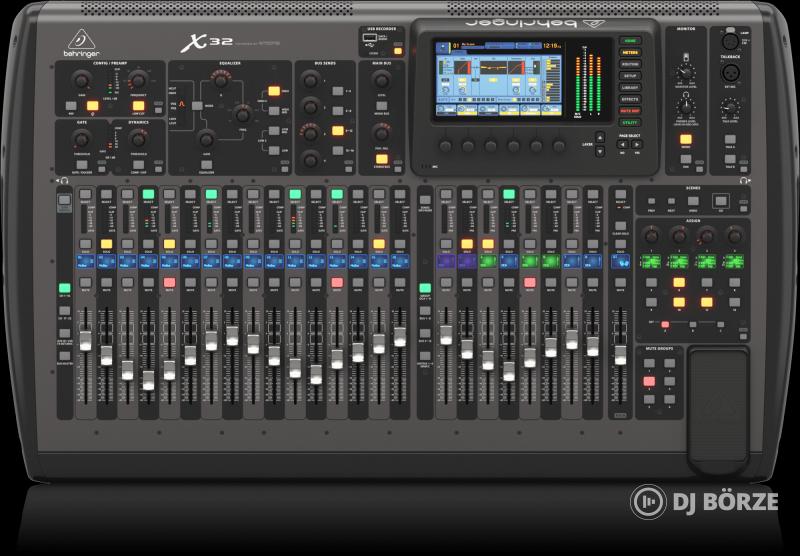Click the Equalizer Mode button
800x556 pixels.
coord(197,106)
